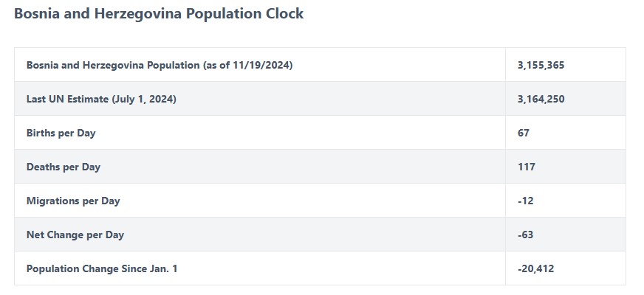Click the UN estimate value 3,164,250
Viewport: 644px width, 295px height.
click(x=541, y=99)
